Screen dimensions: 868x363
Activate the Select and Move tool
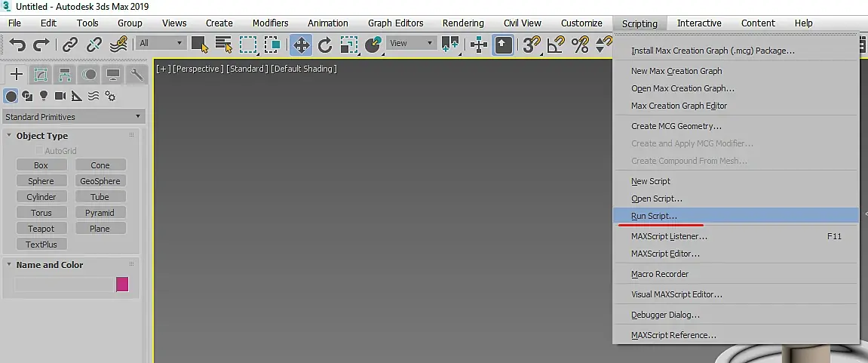pyautogui.click(x=301, y=45)
